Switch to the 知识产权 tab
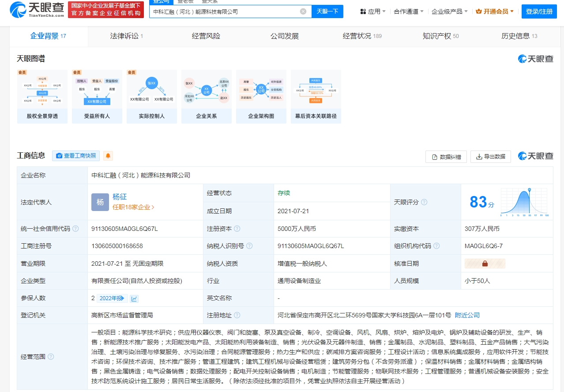 click(x=441, y=36)
